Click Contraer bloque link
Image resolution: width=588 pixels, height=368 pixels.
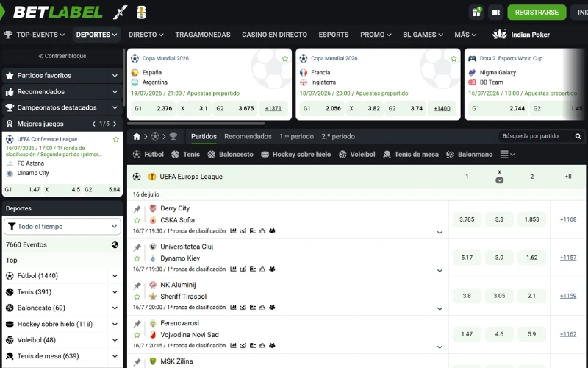62,56
